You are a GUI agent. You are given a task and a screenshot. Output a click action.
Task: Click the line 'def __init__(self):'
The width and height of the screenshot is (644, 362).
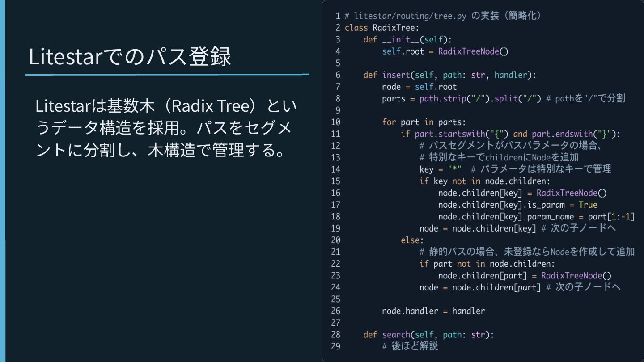click(x=407, y=39)
